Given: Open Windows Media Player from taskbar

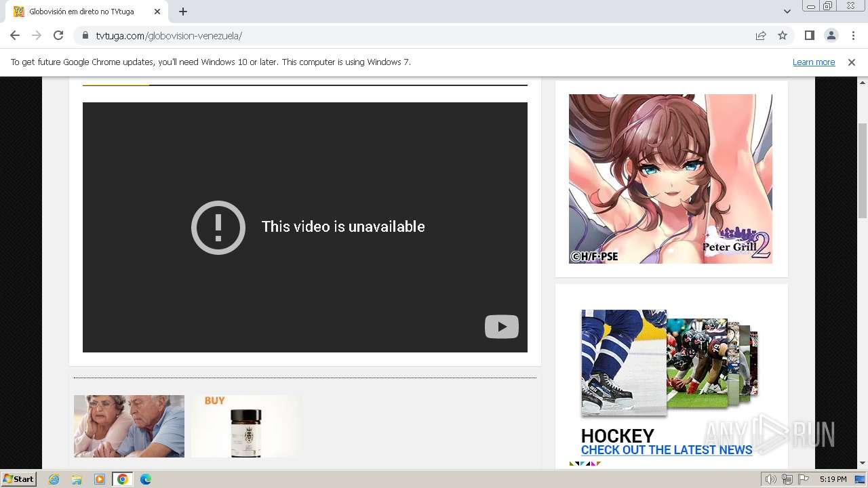Looking at the screenshot, I should click(x=100, y=479).
